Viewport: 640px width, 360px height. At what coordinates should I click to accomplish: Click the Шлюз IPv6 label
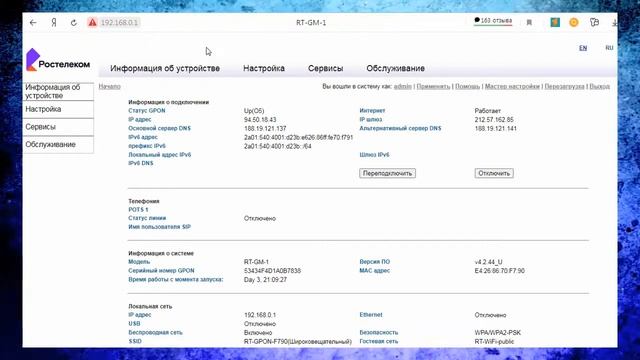[374, 155]
